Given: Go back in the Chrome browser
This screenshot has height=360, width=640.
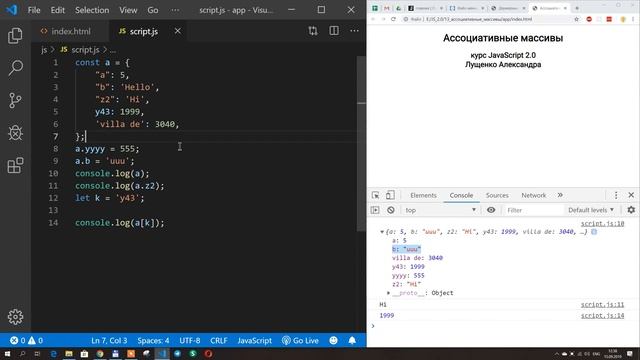Looking at the screenshot, I should point(373,19).
